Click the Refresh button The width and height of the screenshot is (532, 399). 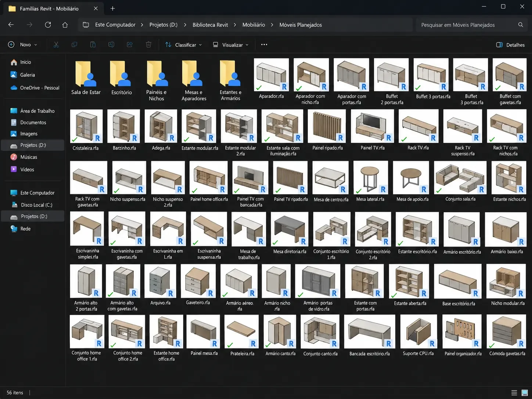tap(48, 25)
